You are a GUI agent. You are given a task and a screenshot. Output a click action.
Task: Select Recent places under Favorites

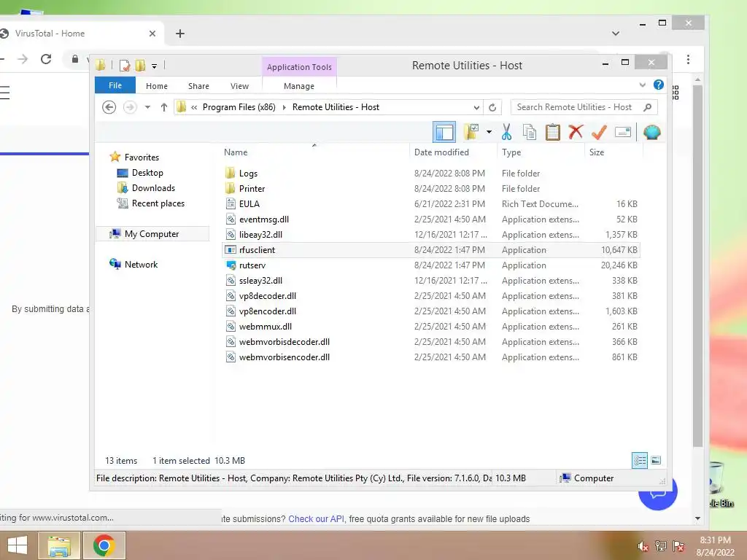tap(158, 203)
